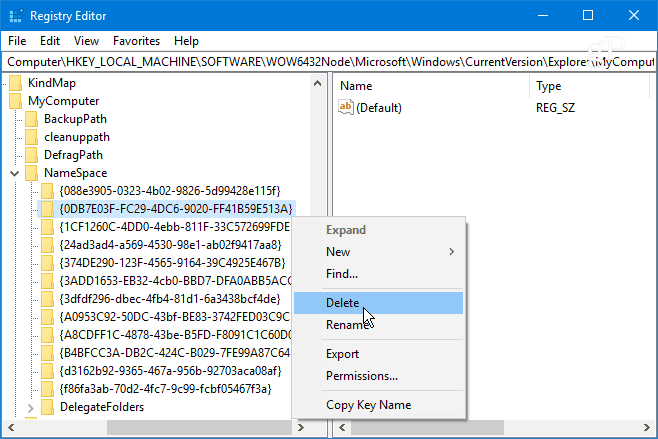Click the cleanuppath folder icon

coord(31,137)
